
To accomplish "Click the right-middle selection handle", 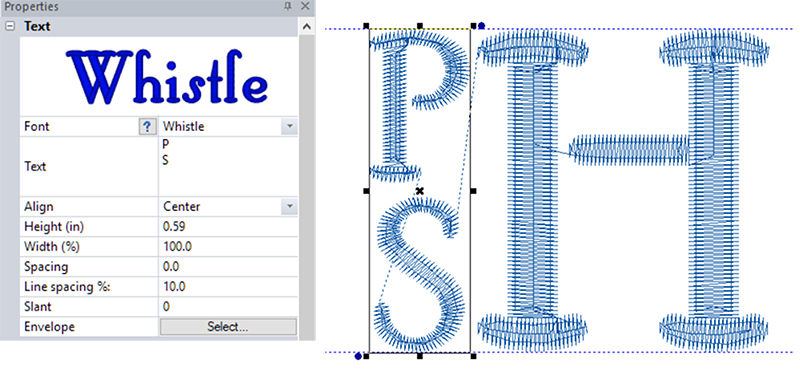I will [473, 191].
